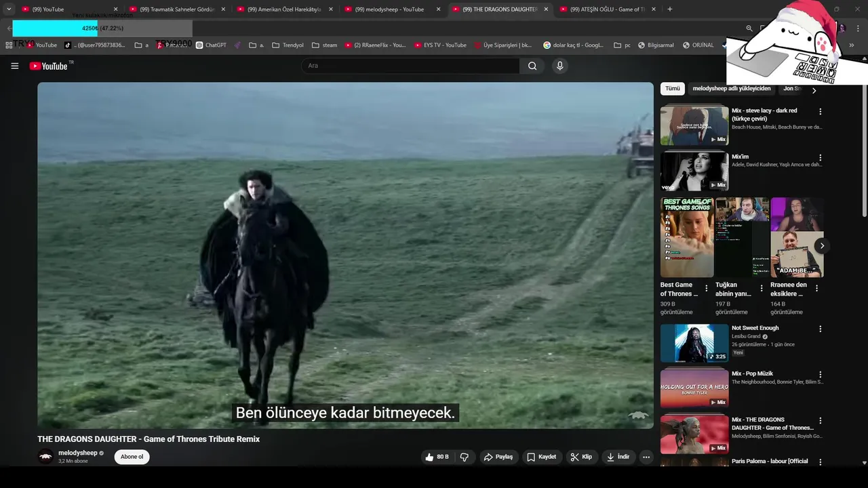Screen dimensions: 868x488
Task: Focus the Ara search field
Action: 410,66
